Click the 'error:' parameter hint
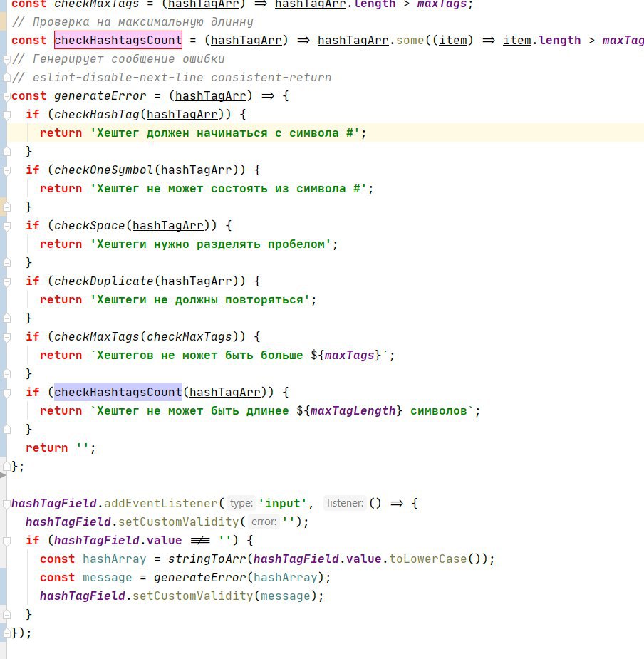 (264, 522)
